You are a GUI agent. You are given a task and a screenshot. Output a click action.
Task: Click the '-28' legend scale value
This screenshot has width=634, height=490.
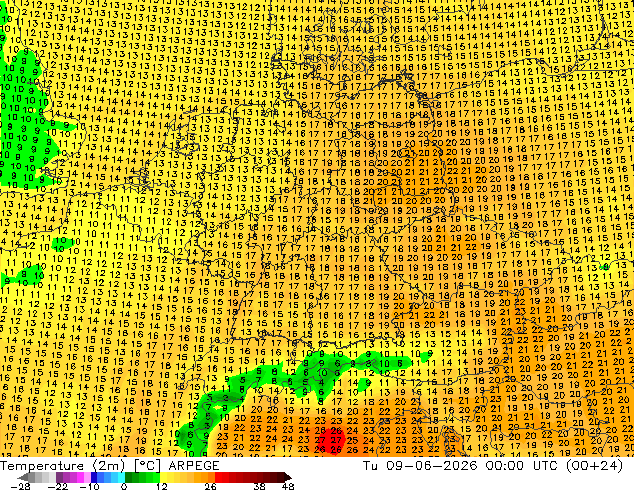coord(20,486)
